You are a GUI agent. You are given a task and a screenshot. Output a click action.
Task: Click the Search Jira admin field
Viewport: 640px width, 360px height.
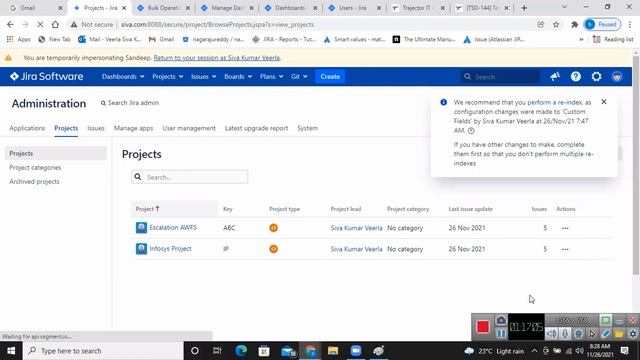[x=130, y=103]
